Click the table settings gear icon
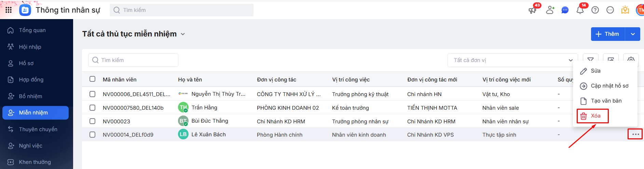644x169 pixels. coord(631,59)
